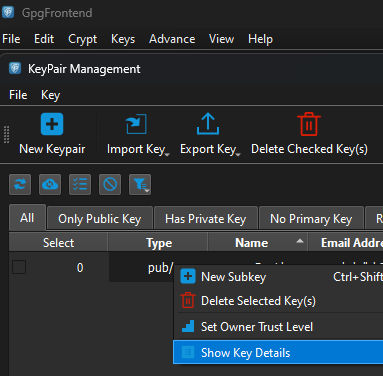Click the cloud sync keys icon
Screen dimensions: 383x376
[50, 184]
